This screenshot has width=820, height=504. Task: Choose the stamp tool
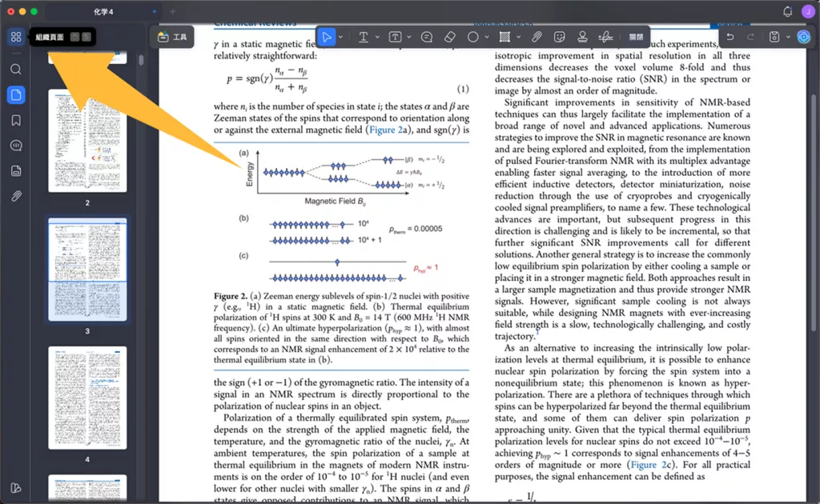click(582, 37)
